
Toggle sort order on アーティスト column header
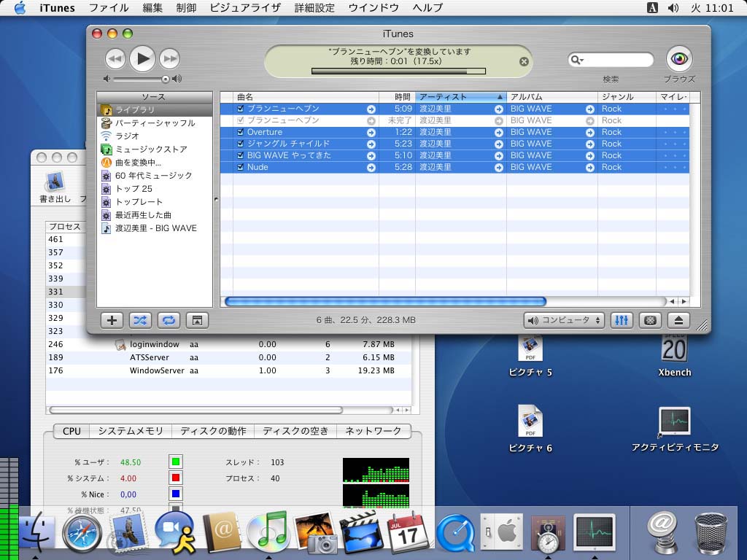461,97
